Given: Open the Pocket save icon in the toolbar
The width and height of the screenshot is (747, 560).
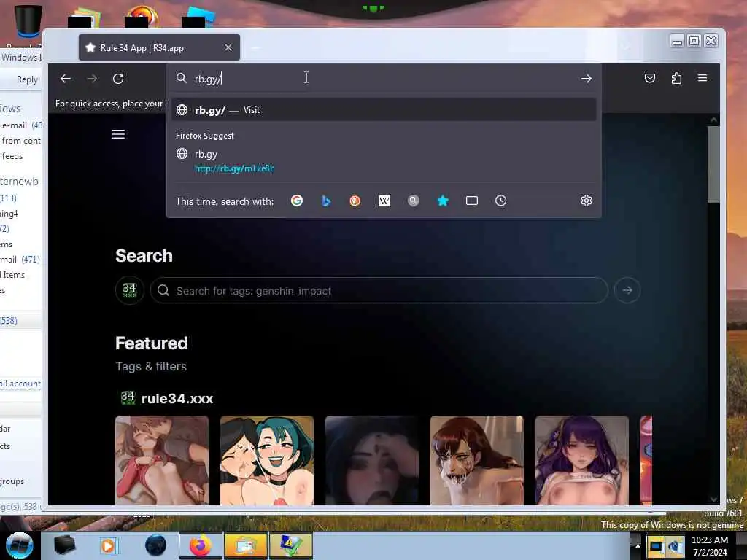Looking at the screenshot, I should (x=650, y=78).
